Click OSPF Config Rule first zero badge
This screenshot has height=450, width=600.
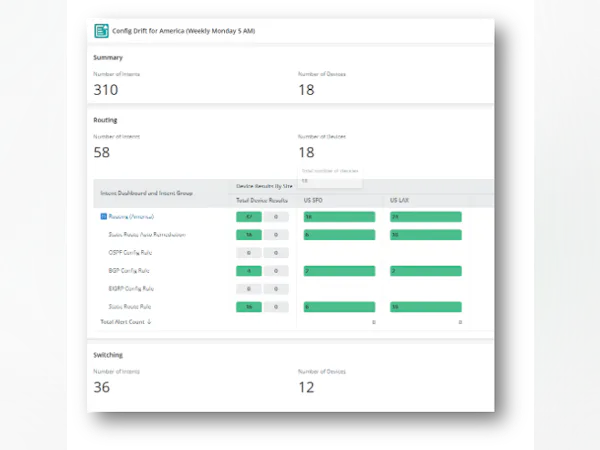[x=249, y=253]
